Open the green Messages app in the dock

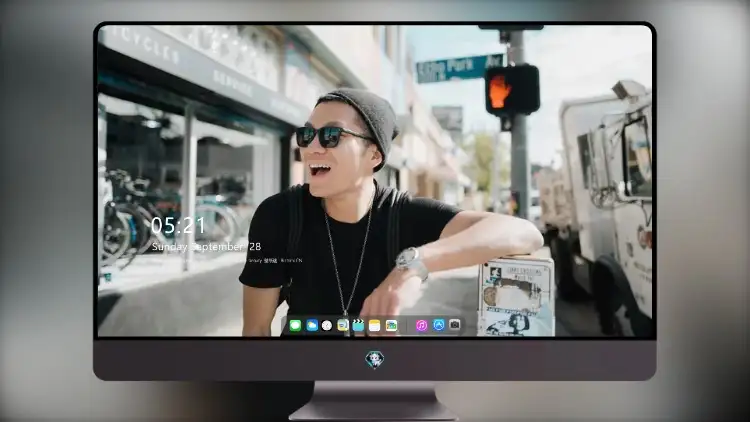click(x=295, y=326)
